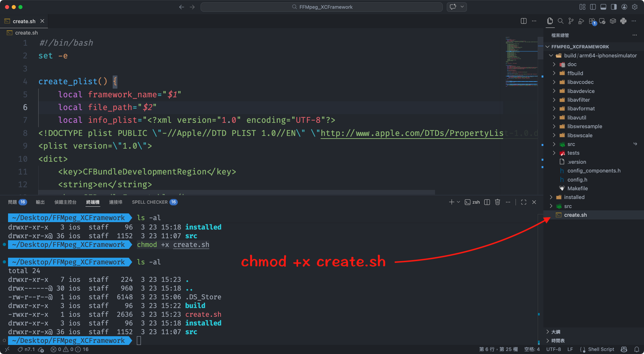
Task: Open the Run and Debug view
Action: pos(581,21)
